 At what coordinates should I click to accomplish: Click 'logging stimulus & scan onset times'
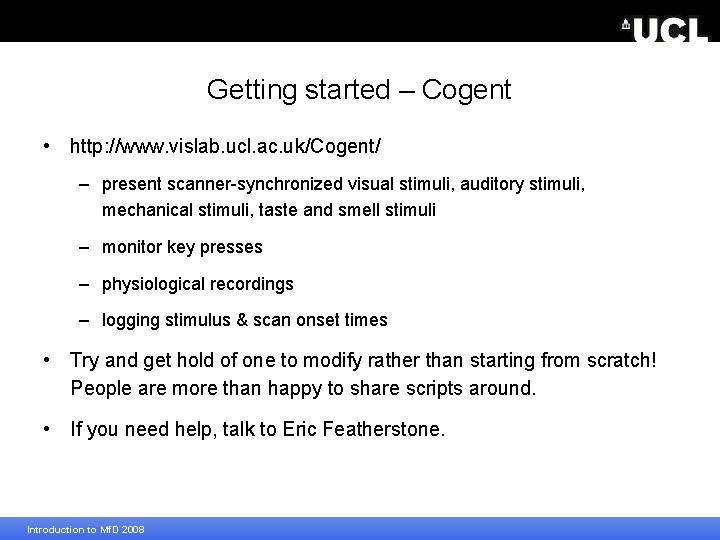click(x=245, y=320)
